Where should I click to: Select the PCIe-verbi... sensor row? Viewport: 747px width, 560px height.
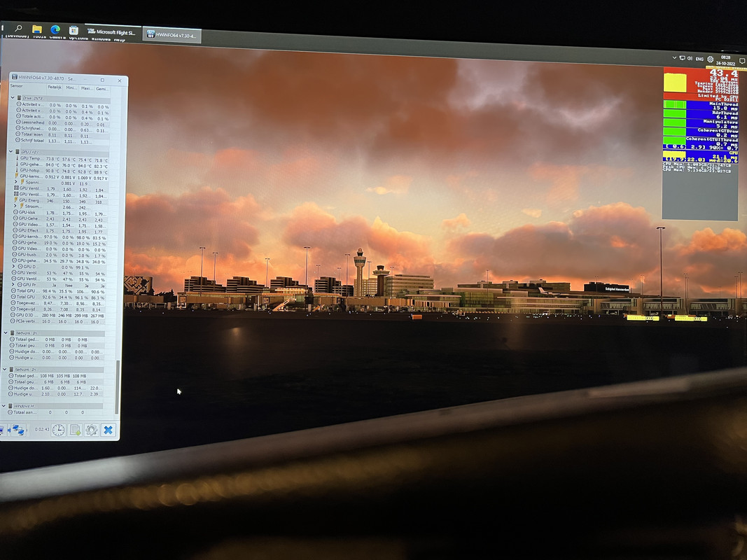tap(57, 321)
